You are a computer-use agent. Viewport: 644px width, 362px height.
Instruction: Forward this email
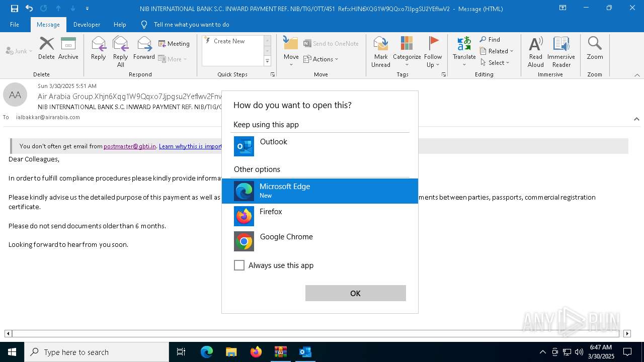point(144,49)
